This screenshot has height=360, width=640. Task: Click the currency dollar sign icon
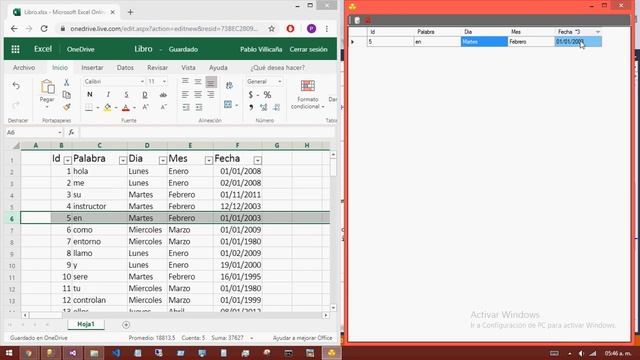[x=251, y=95]
